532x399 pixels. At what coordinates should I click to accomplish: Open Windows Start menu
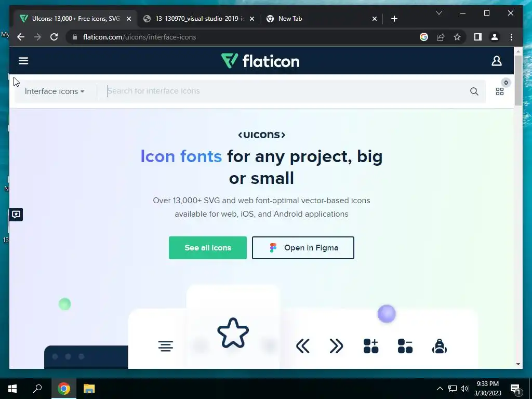click(12, 389)
